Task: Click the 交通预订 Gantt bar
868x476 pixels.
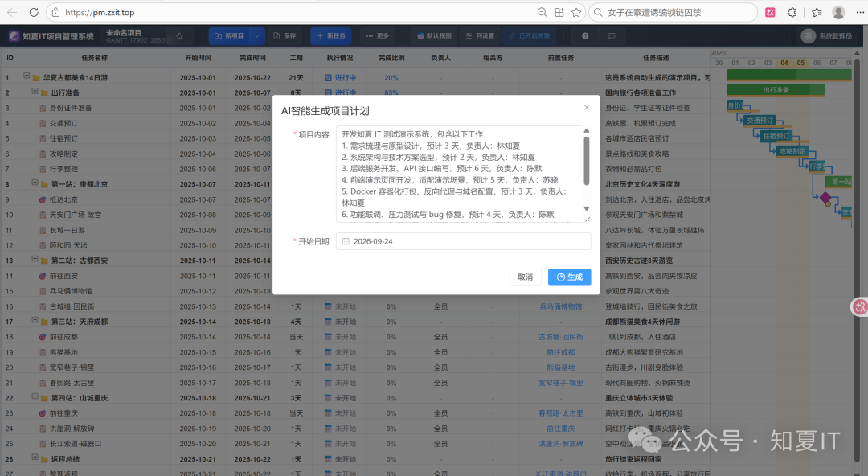Action: click(759, 121)
